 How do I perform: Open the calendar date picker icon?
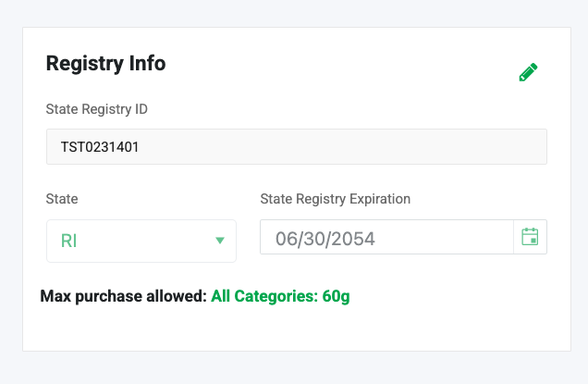pos(530,237)
